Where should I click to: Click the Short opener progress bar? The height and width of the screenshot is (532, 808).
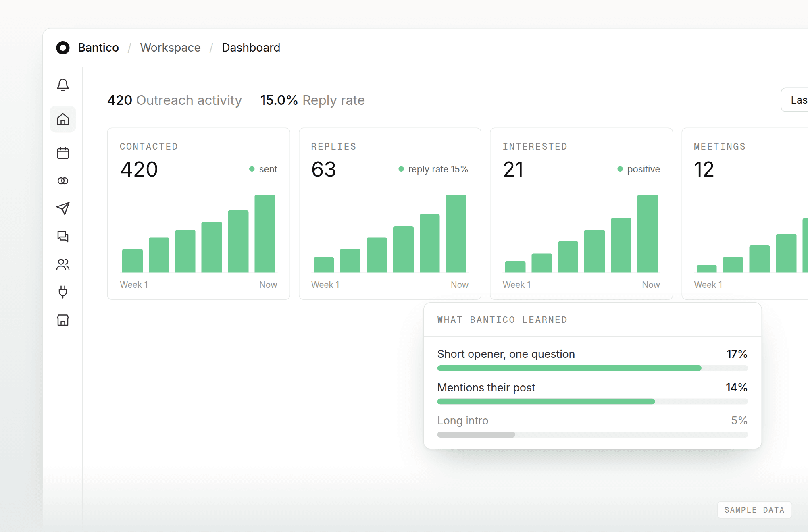pos(592,368)
